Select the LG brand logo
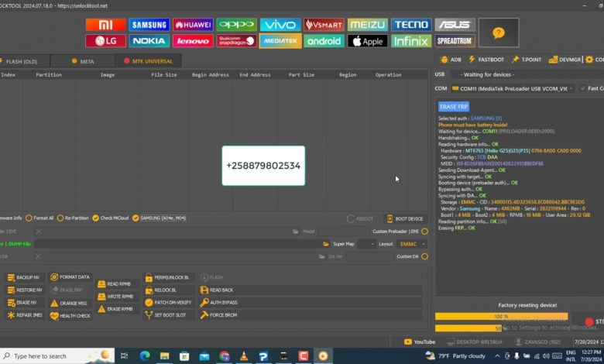The height and width of the screenshot is (364, 604). click(x=105, y=41)
